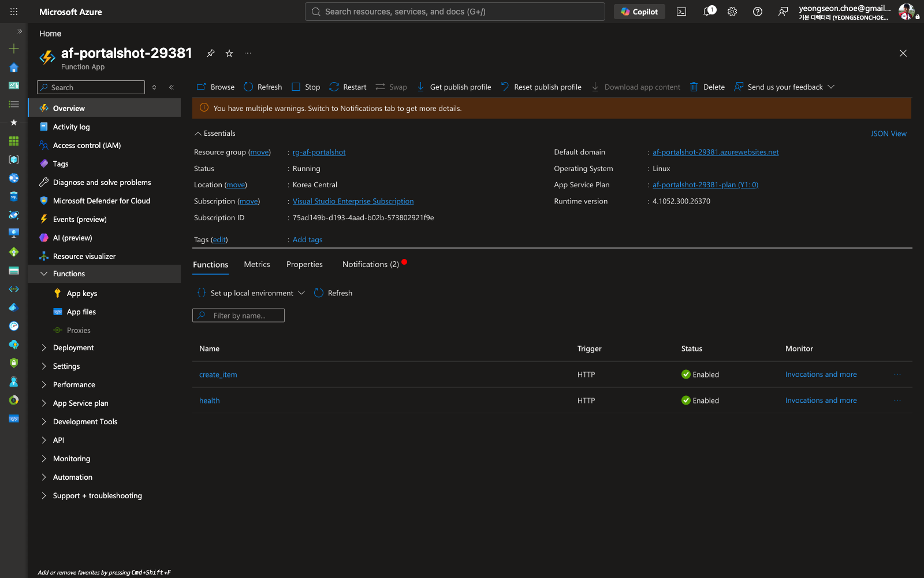Screen dimensions: 924x578
Task: Open the azurewebsites.net default domain link
Action: point(716,152)
